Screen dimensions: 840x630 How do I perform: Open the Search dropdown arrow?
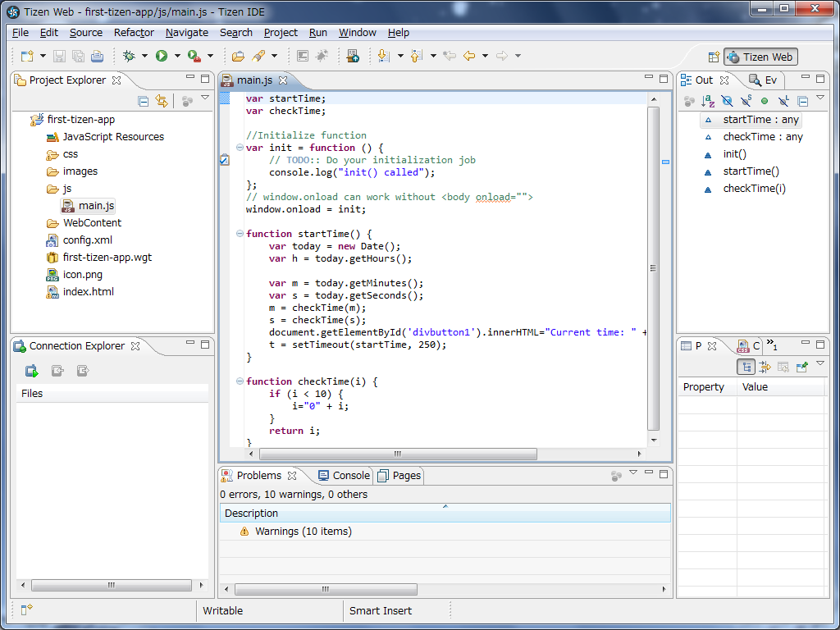coord(274,56)
